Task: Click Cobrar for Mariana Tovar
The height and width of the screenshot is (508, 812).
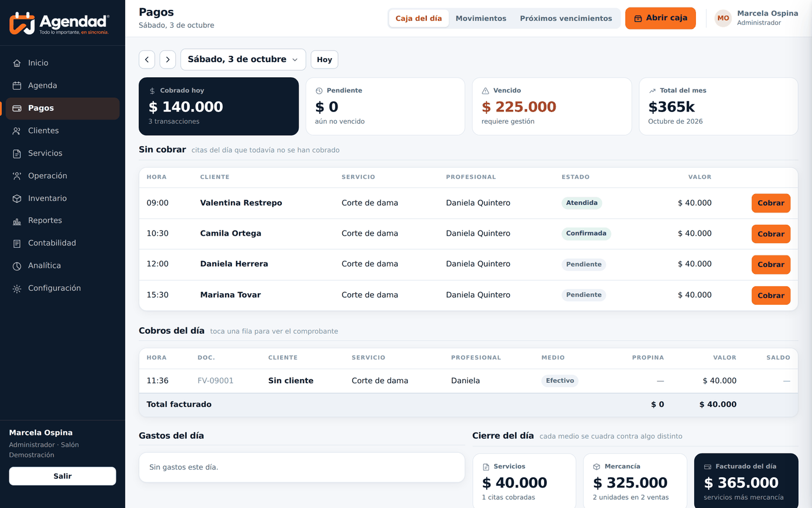Action: click(771, 296)
